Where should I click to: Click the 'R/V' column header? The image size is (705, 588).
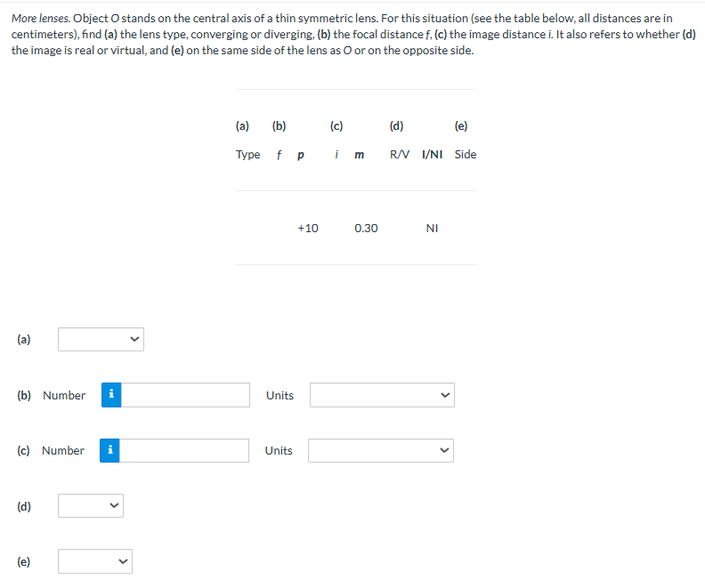[400, 155]
